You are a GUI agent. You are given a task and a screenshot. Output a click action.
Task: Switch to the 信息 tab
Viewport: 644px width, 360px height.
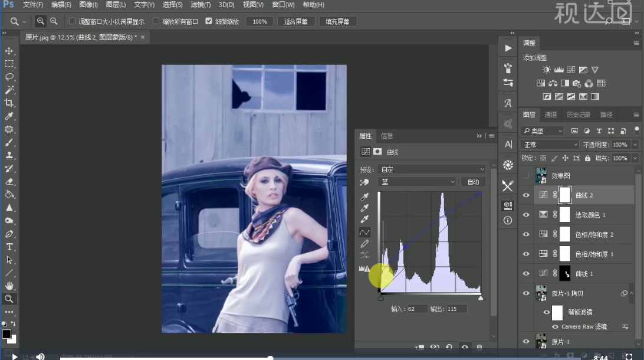(x=387, y=136)
